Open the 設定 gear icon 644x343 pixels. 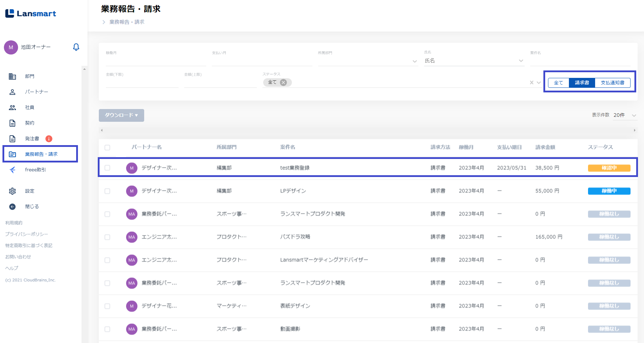12,191
